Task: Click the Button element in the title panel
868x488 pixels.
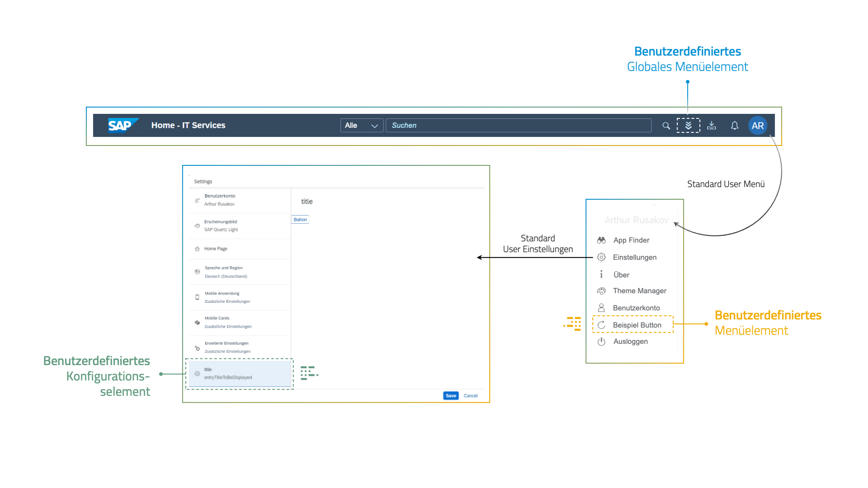Action: (x=300, y=219)
